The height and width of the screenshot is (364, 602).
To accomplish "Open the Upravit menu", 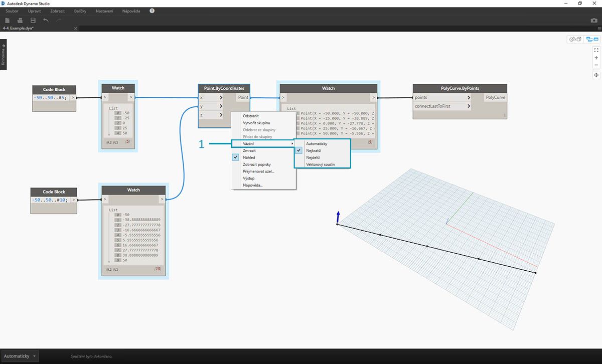I will (35, 11).
